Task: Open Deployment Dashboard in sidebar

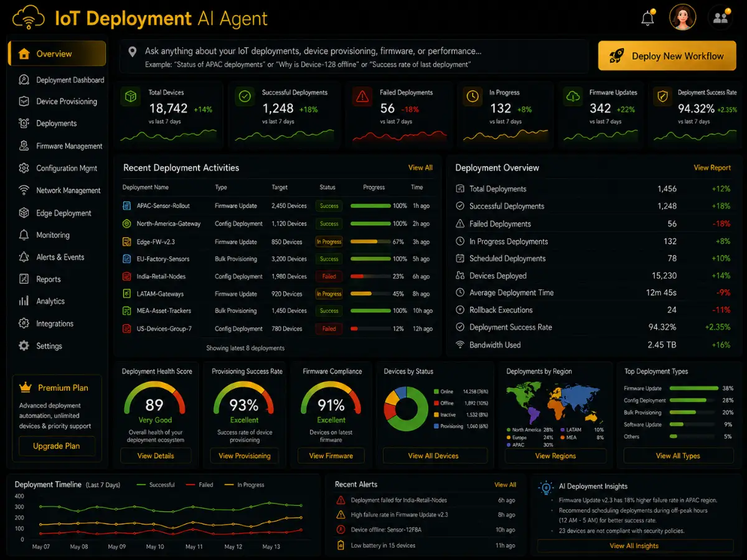Action: tap(61, 80)
